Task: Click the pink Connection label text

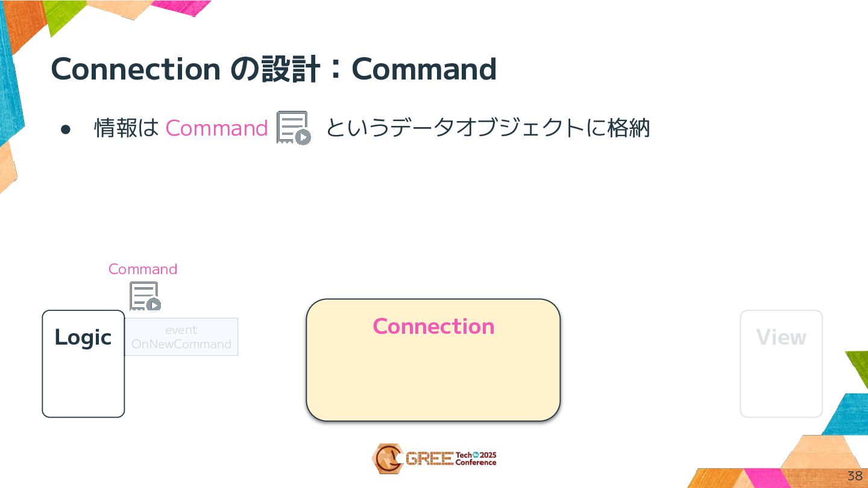Action: point(433,326)
